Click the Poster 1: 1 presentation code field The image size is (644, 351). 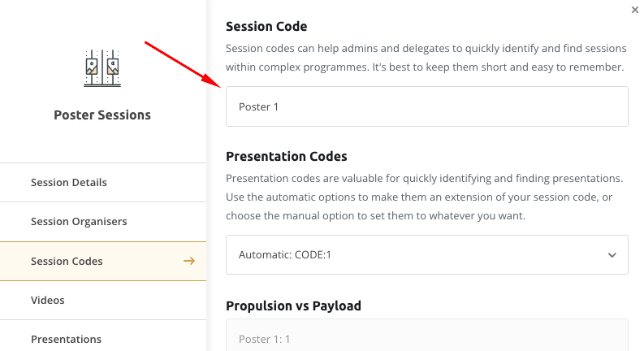point(426,336)
